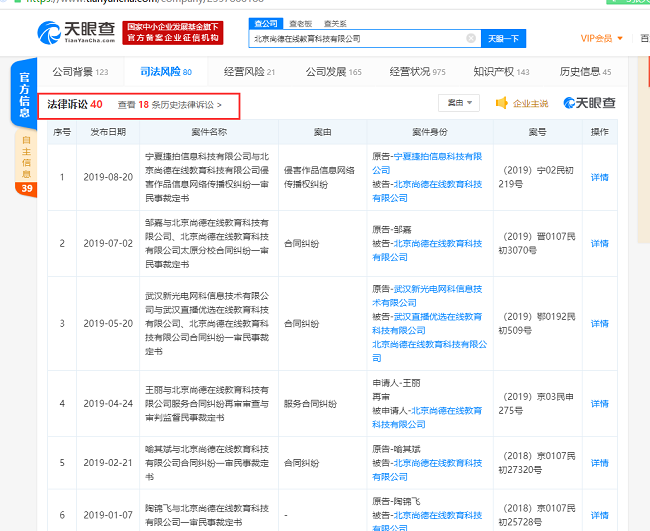The image size is (650, 531).
Task: Select the 官方信息 side tab
Action: [24, 95]
